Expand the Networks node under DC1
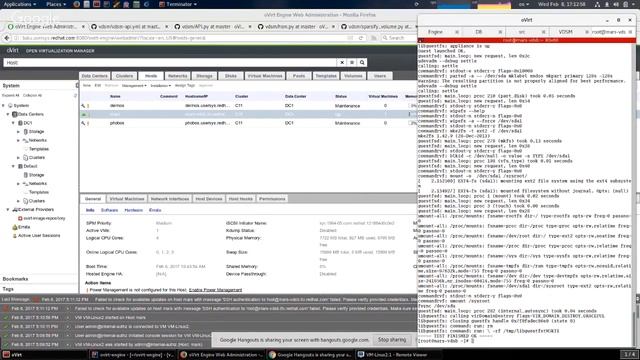The height and width of the screenshot is (360, 640). 18,140
